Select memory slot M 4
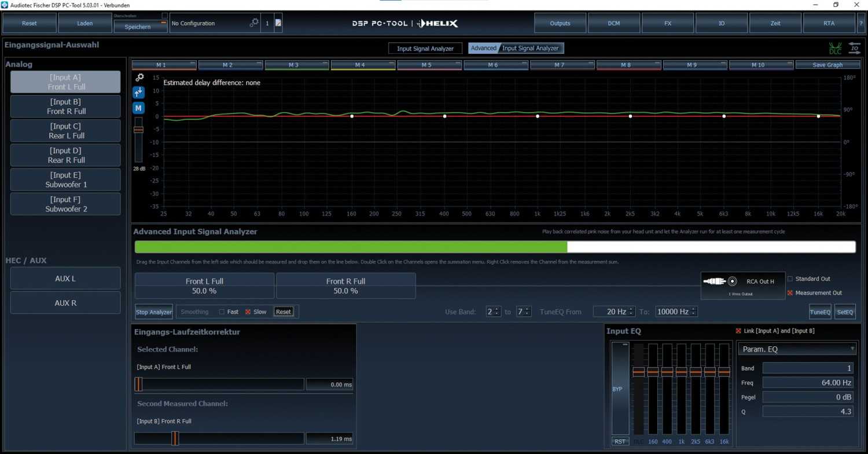The image size is (868, 454). coord(363,65)
